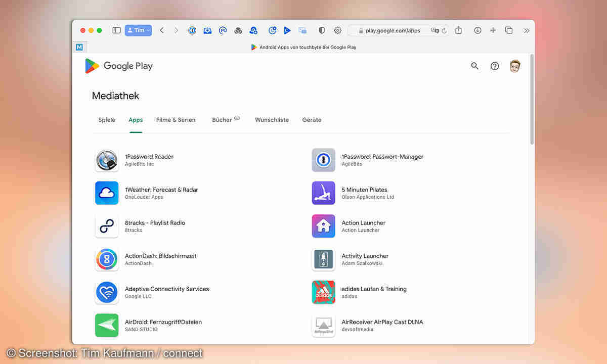
Task: Open the adidas Laufen & Training app
Action: click(374, 289)
